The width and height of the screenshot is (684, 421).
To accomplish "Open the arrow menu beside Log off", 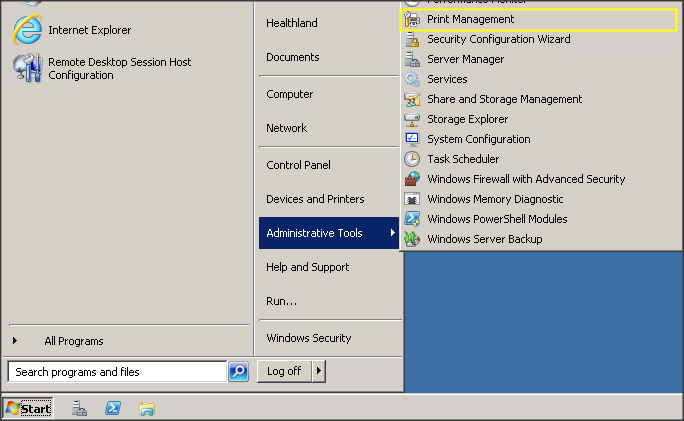I will [318, 371].
